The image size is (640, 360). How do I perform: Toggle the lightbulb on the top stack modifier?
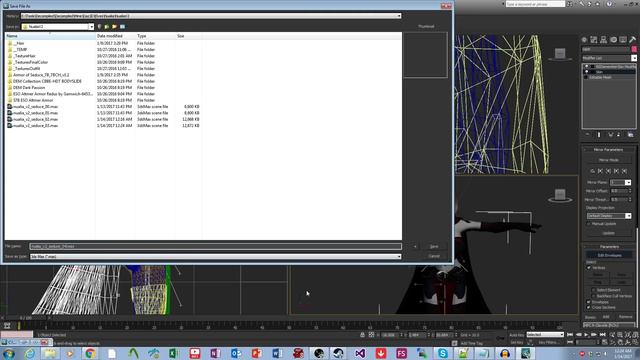coord(587,67)
